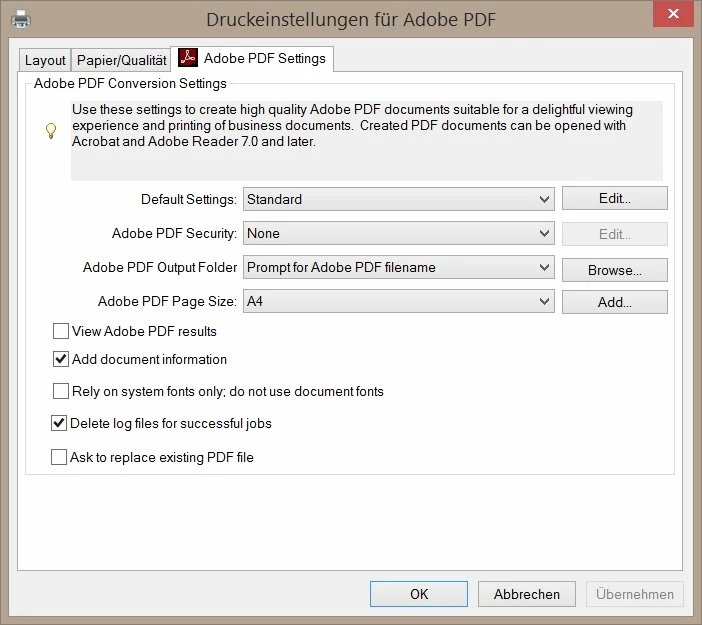Open the Papier/Qualität tab

coord(121,60)
